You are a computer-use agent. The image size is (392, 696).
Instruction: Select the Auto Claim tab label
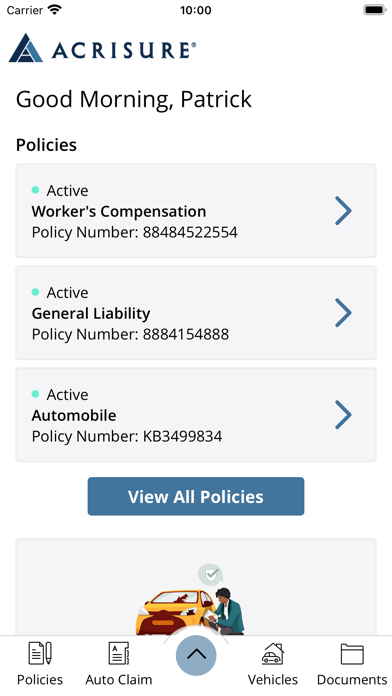point(119,680)
